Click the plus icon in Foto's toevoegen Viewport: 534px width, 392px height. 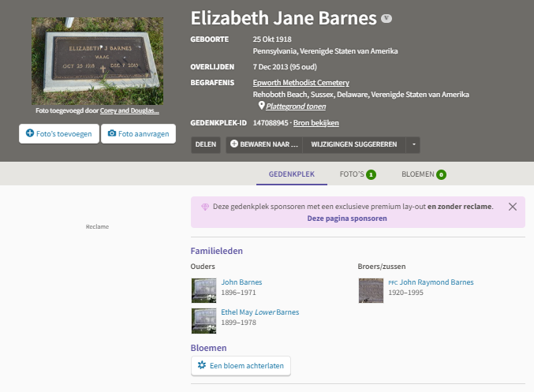tap(30, 133)
